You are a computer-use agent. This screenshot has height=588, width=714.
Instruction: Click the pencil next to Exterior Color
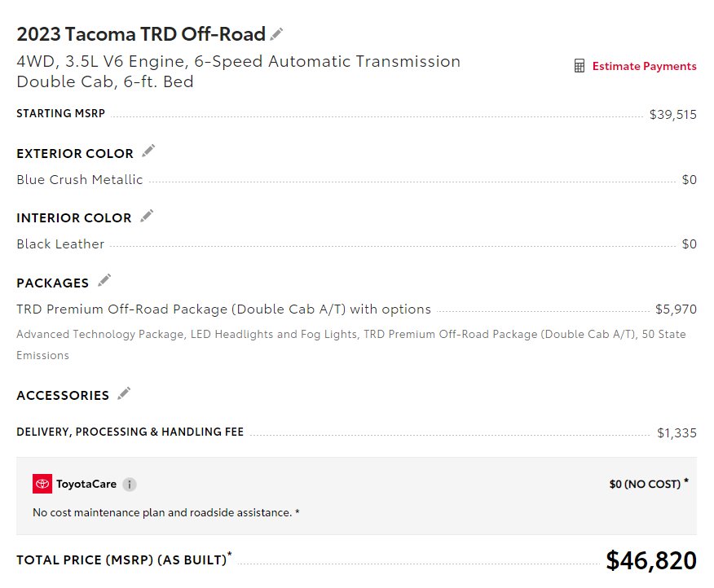point(148,151)
